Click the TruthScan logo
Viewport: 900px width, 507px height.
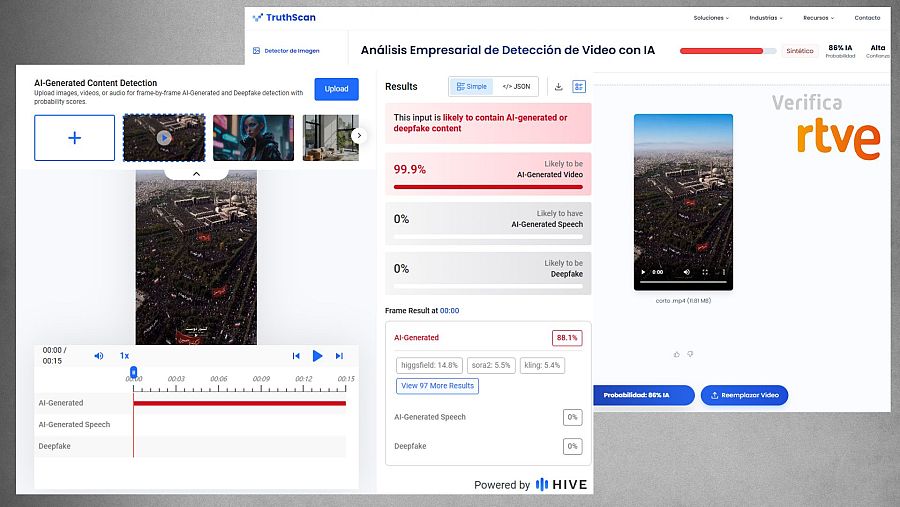tap(284, 17)
